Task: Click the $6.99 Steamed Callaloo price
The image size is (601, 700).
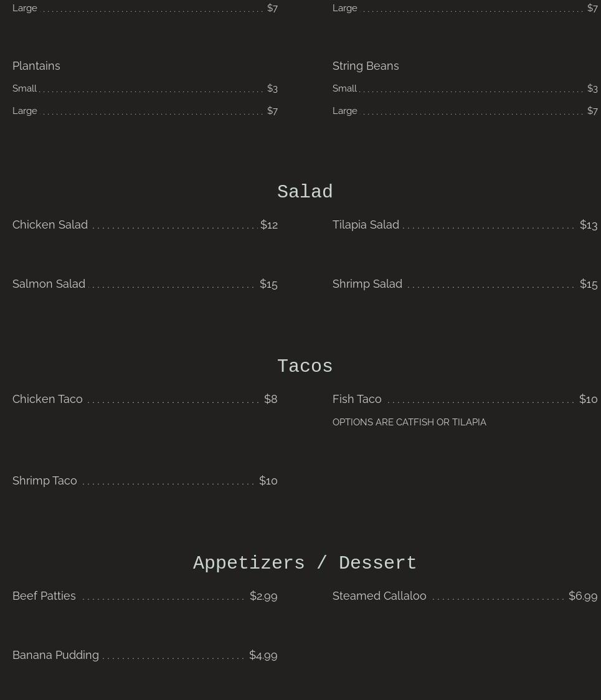Action: [x=582, y=596]
